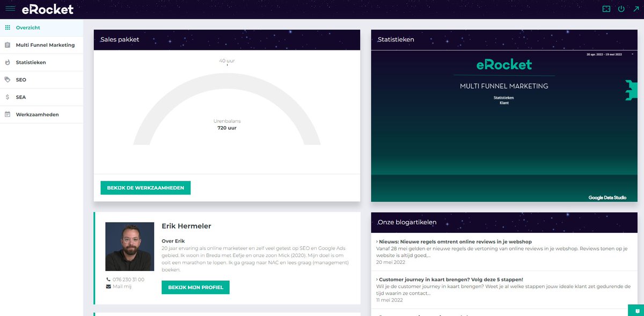Log out using the power icon
The width and height of the screenshot is (644, 316).
point(621,9)
